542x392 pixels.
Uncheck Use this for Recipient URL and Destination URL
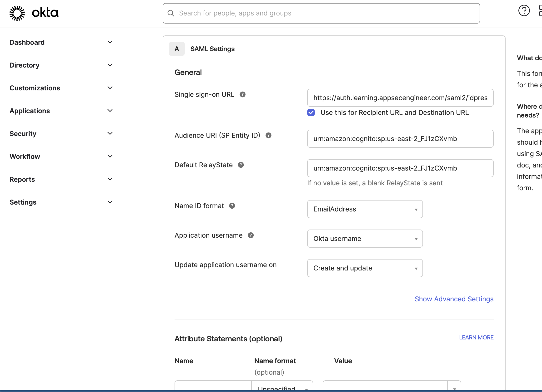[311, 113]
